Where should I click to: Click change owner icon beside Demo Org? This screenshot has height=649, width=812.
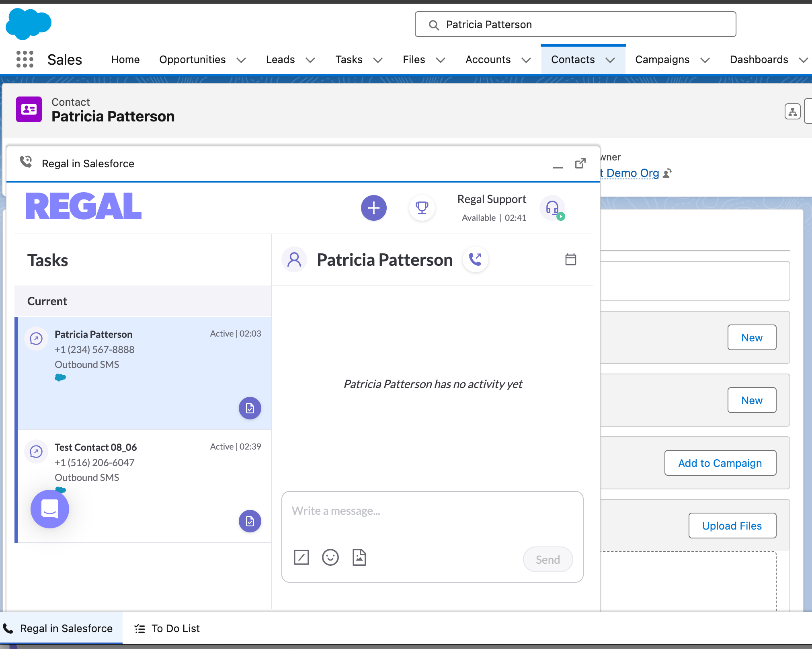click(x=667, y=173)
